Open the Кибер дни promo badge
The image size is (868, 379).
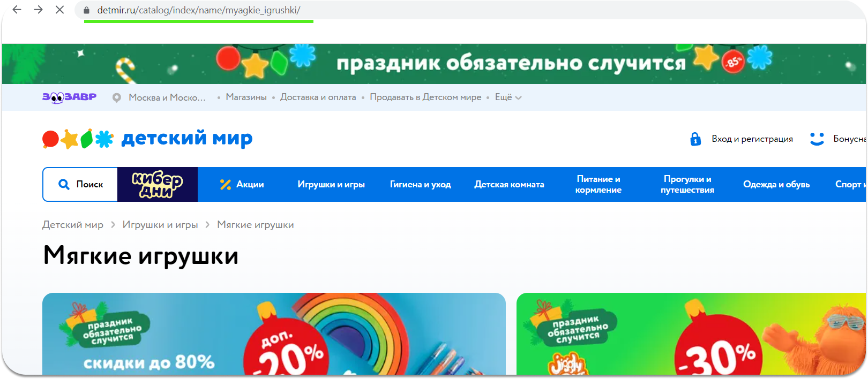(158, 185)
